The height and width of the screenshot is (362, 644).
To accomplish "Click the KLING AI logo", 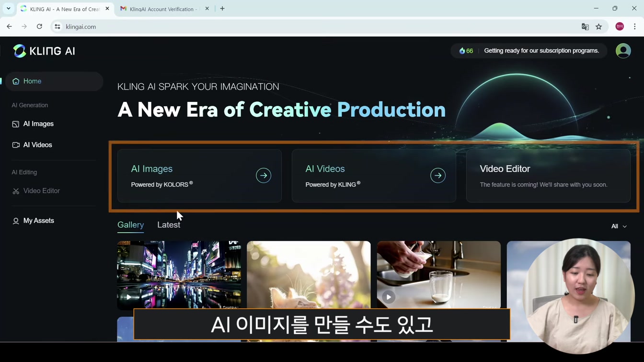I will (44, 51).
